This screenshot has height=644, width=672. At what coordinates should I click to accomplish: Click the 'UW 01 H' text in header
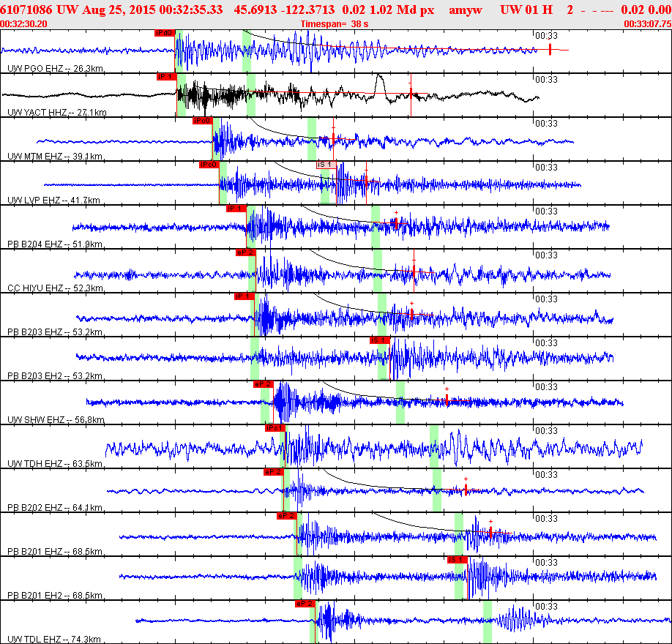click(526, 10)
